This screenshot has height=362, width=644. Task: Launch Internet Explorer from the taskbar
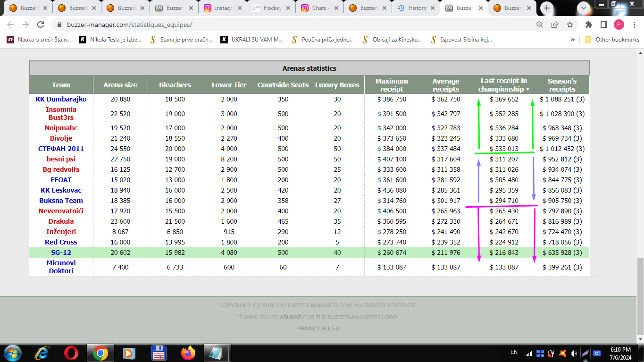[x=42, y=353]
